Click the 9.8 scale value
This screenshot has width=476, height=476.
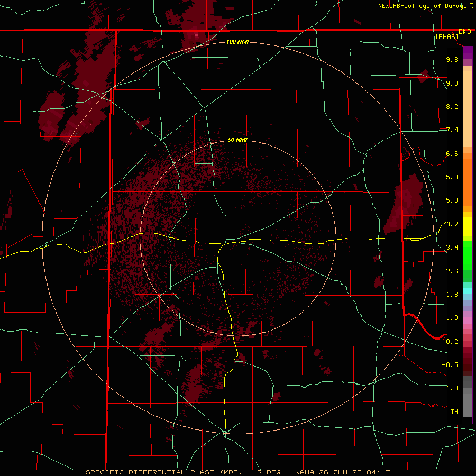(452, 59)
